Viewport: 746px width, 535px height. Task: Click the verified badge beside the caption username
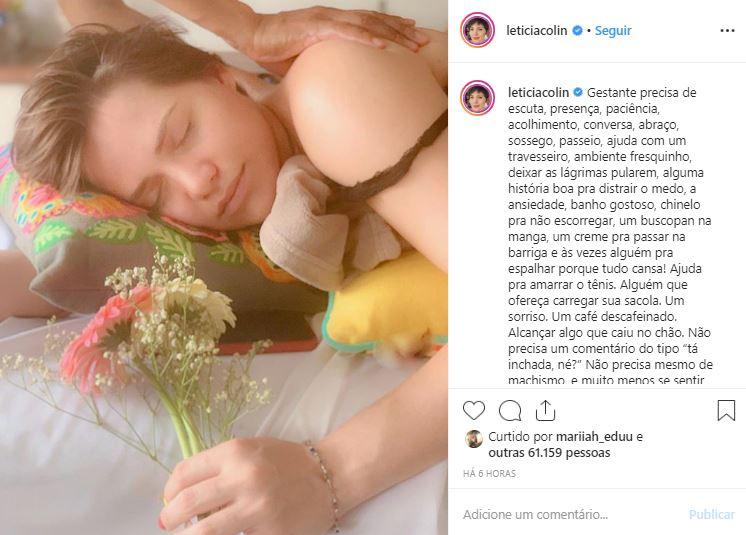tap(578, 92)
